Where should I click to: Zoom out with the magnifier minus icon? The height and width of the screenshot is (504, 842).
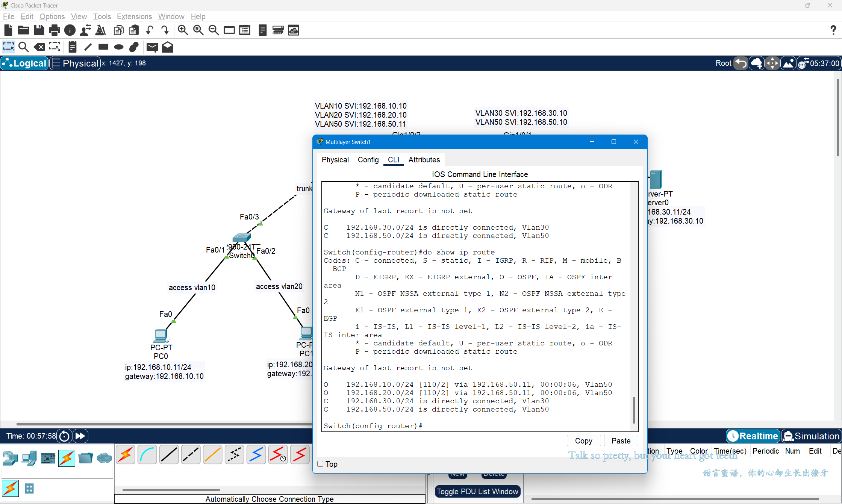[x=214, y=30]
